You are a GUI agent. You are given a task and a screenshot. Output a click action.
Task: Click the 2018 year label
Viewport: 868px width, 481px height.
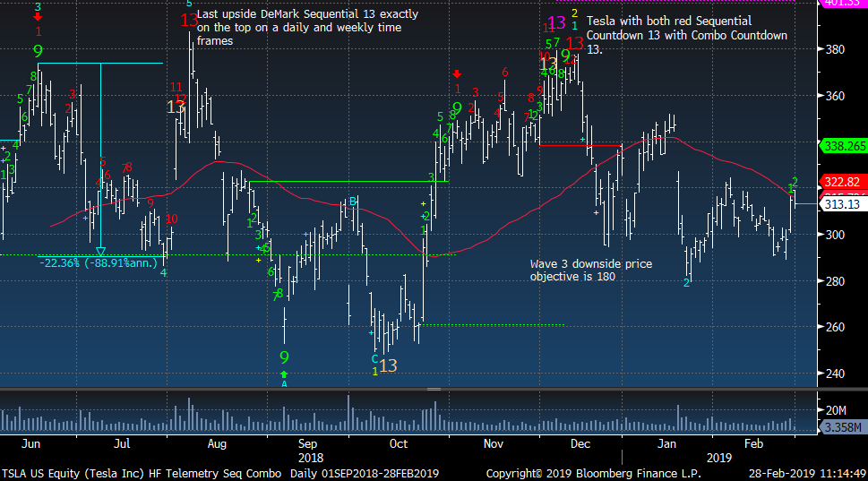311,458
